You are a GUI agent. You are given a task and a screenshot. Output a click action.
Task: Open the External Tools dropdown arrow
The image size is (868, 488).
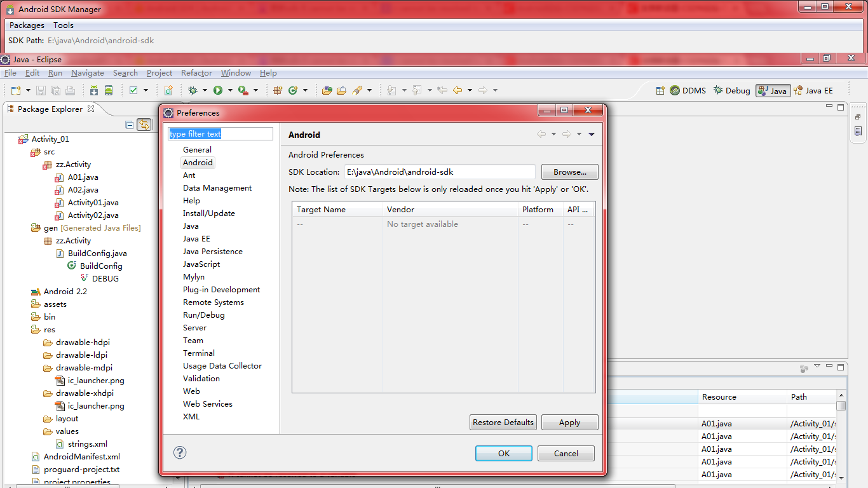point(255,90)
